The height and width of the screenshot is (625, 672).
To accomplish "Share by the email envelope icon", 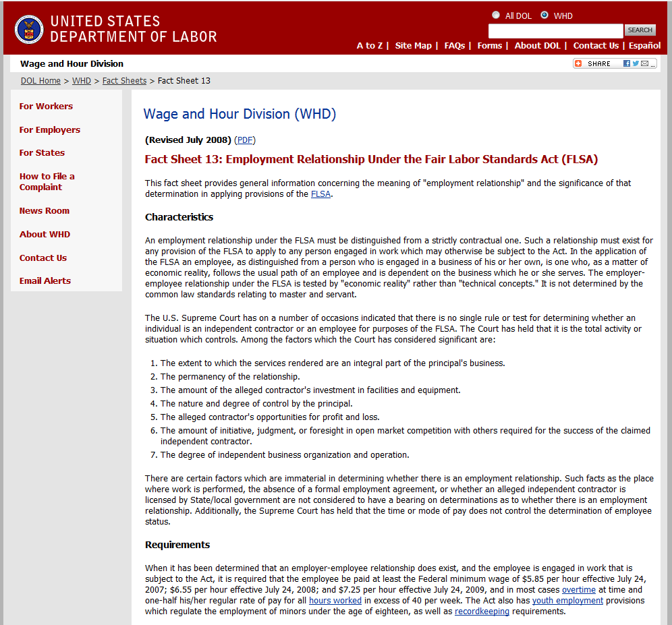I will click(x=644, y=63).
